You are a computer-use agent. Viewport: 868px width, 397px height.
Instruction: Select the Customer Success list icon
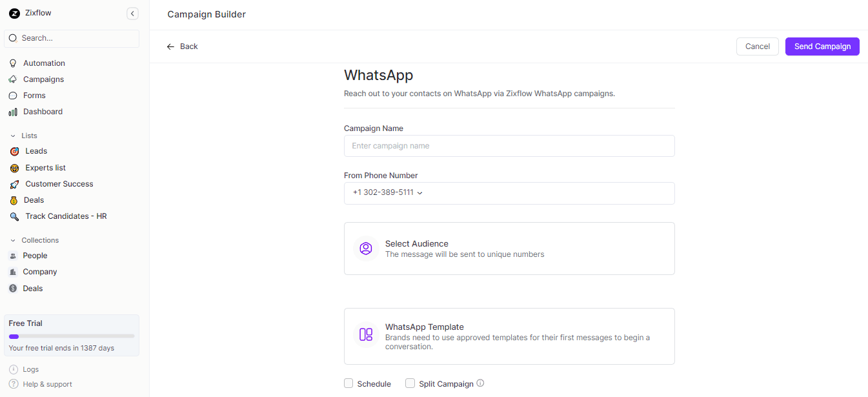[14, 183]
